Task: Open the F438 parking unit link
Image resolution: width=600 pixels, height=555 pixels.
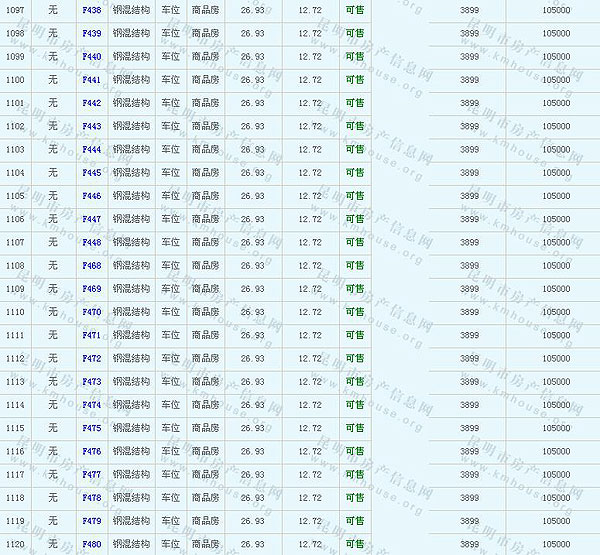Action: click(91, 10)
